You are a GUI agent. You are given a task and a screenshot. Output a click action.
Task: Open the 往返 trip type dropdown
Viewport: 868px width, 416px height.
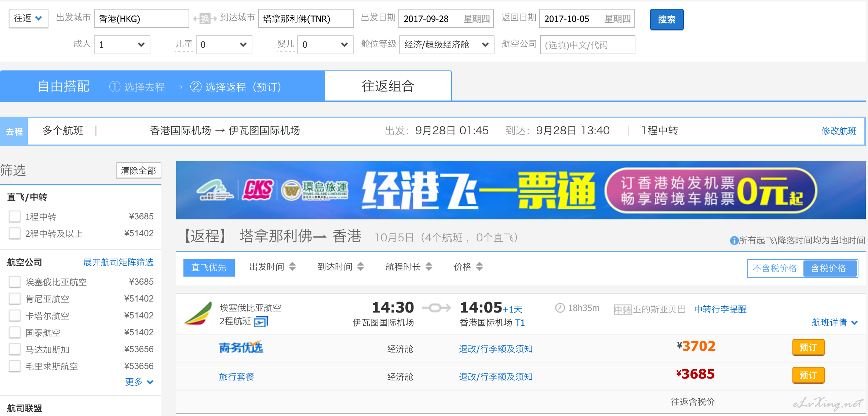click(28, 18)
